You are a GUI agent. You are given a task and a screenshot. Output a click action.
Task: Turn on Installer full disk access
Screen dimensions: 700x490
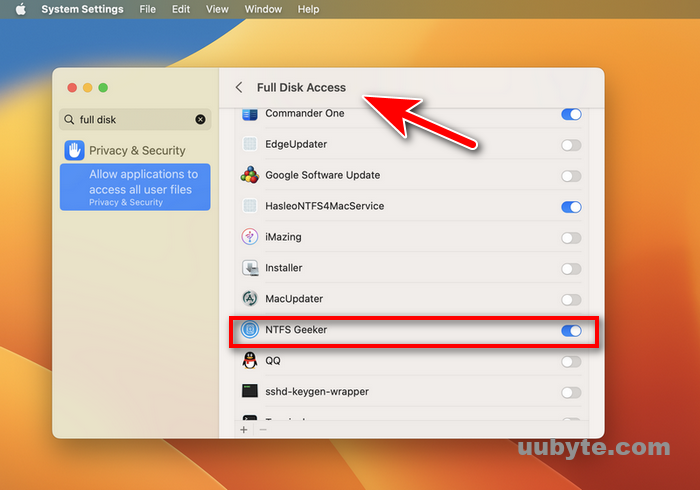click(x=571, y=269)
